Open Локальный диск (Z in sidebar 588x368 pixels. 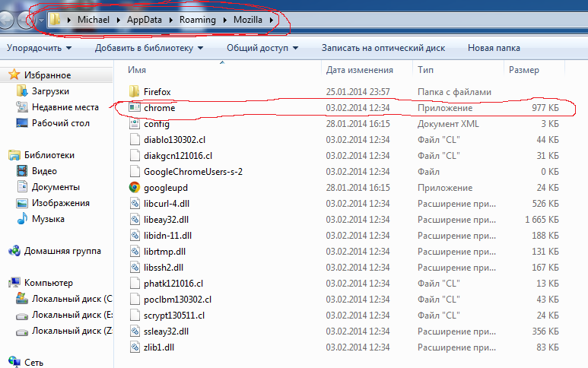click(x=72, y=331)
